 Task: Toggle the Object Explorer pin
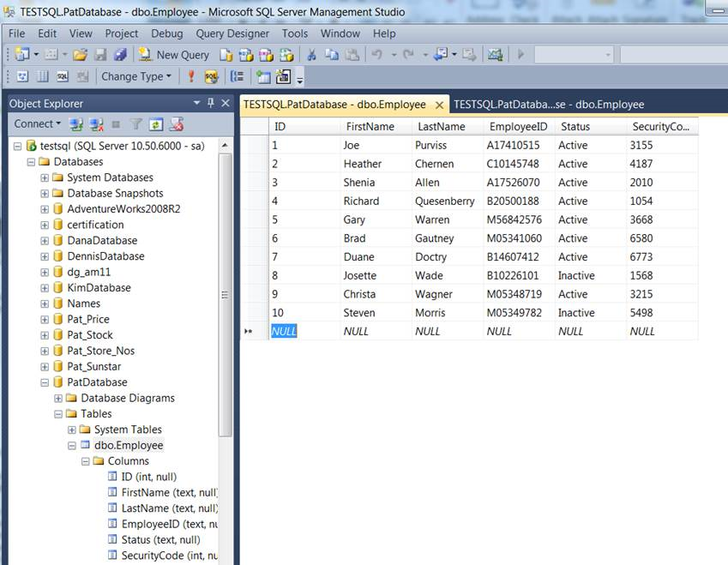tap(210, 103)
